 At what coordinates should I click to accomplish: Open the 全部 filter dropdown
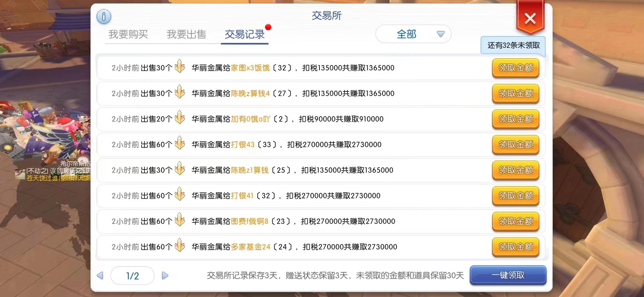(x=413, y=34)
